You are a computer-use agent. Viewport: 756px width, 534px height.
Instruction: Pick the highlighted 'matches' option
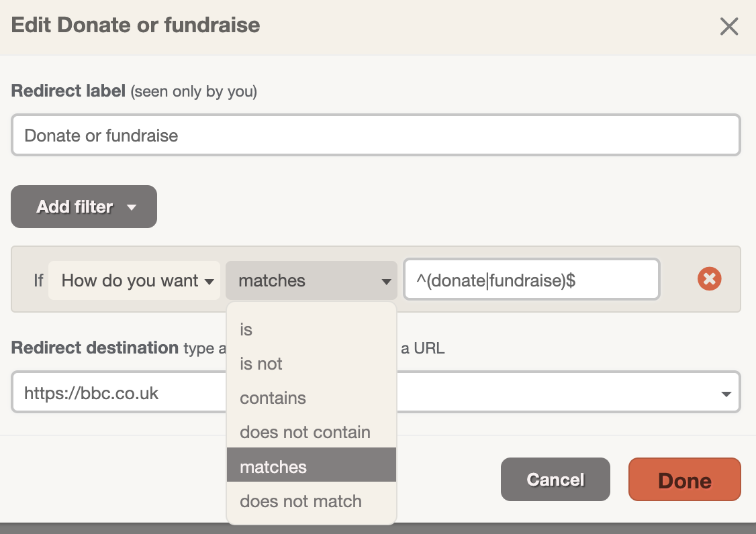pos(312,465)
